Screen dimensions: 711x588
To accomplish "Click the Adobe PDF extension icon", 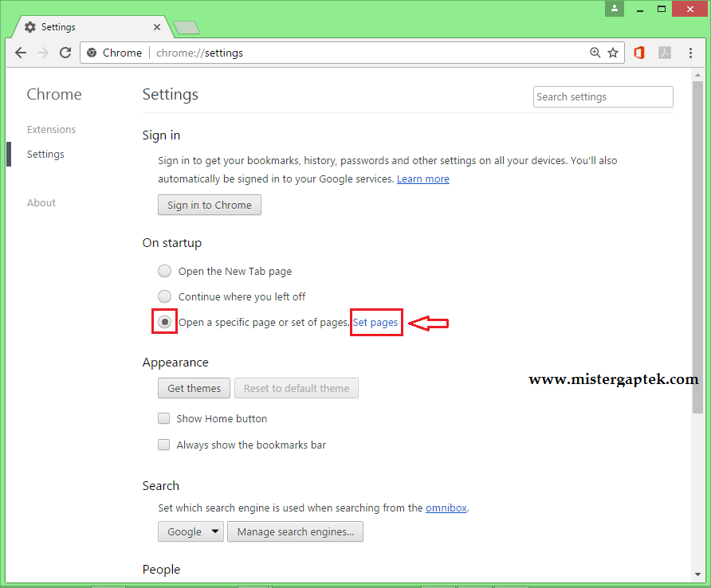I will tap(665, 53).
